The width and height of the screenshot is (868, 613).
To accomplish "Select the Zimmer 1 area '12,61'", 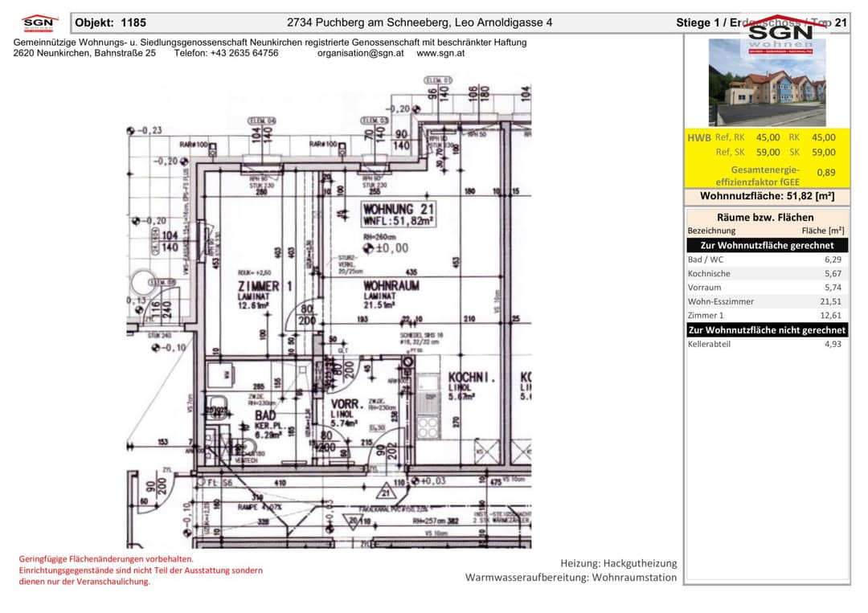I will (831, 316).
